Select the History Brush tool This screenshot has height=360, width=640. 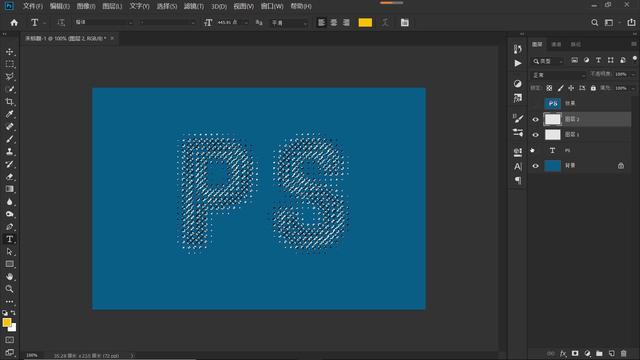pos(9,164)
